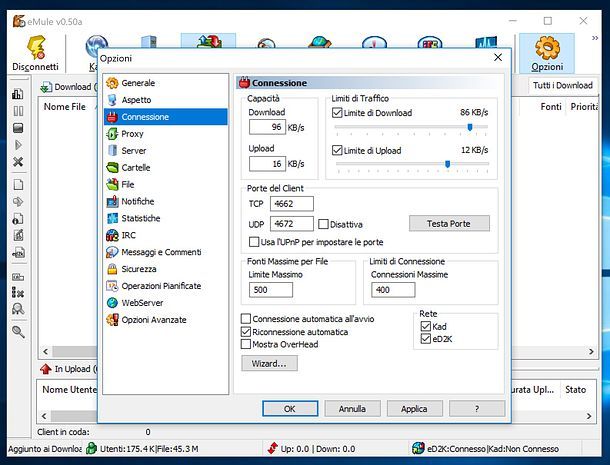Open Tutti i Download tab
610x465 pixels.
(x=563, y=85)
